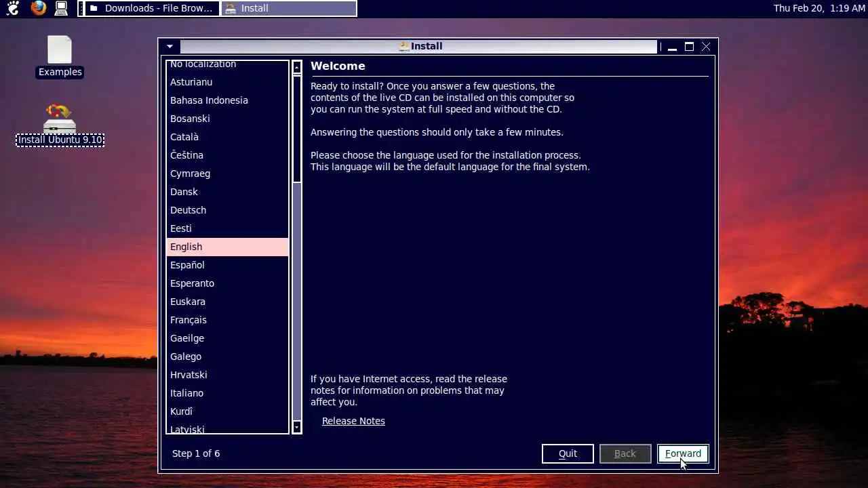Image resolution: width=868 pixels, height=488 pixels.
Task: Choose Català in the language list
Action: point(228,137)
